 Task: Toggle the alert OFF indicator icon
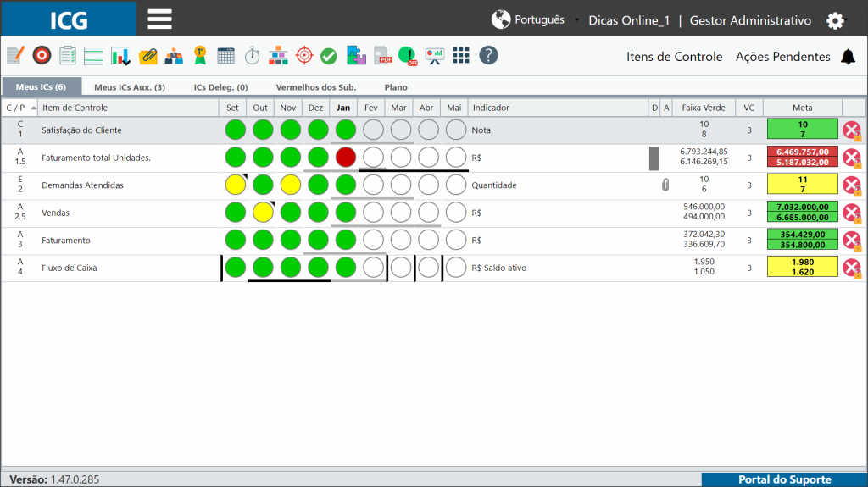pyautogui.click(x=409, y=56)
